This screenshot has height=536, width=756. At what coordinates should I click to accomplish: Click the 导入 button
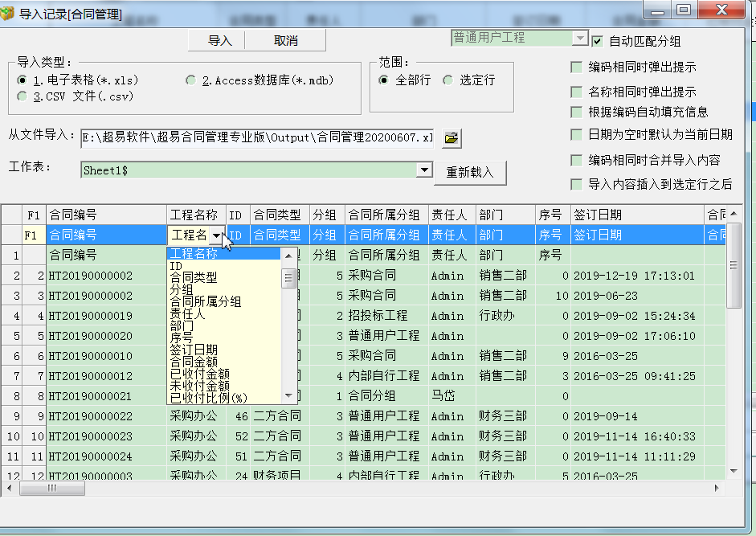click(x=219, y=40)
